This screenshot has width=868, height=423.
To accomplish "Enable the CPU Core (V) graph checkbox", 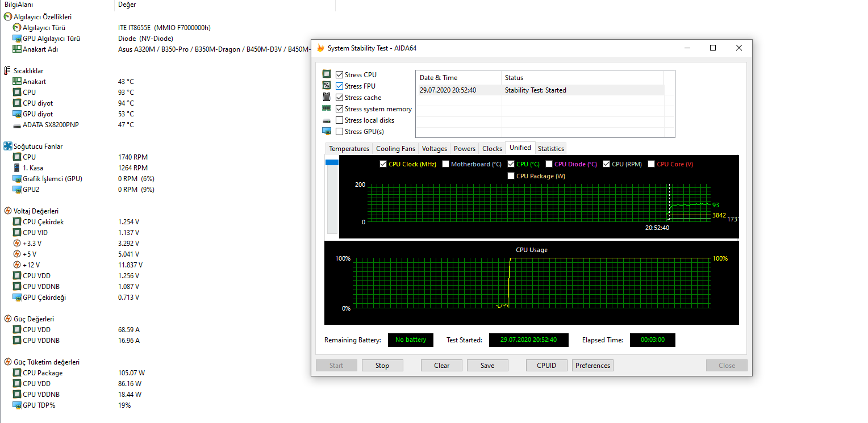I will 651,164.
